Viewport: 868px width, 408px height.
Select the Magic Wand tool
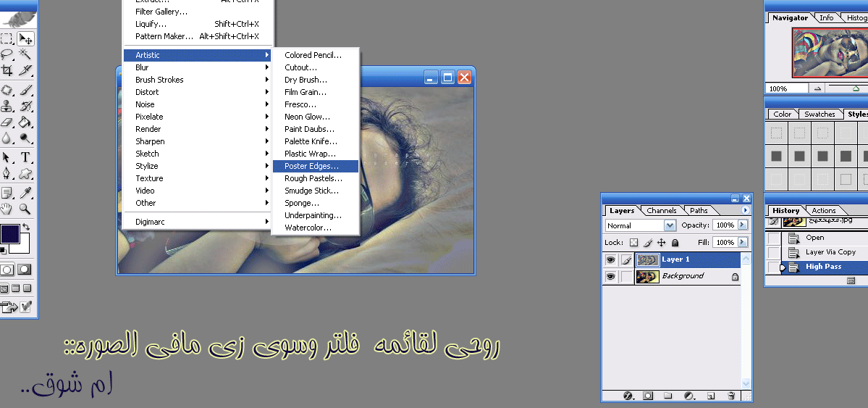(x=25, y=54)
